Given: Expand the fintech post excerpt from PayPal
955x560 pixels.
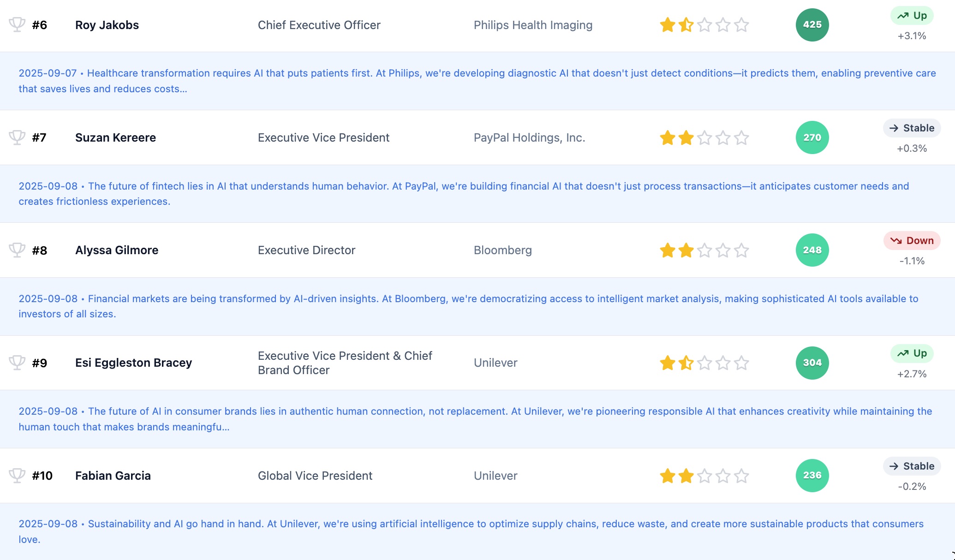Looking at the screenshot, I should (x=464, y=194).
